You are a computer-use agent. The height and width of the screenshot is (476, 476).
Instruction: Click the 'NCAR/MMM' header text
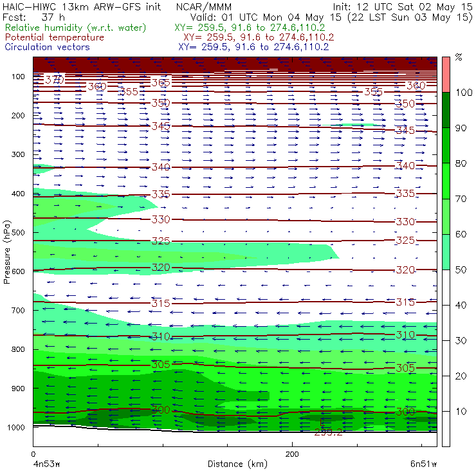coord(204,6)
